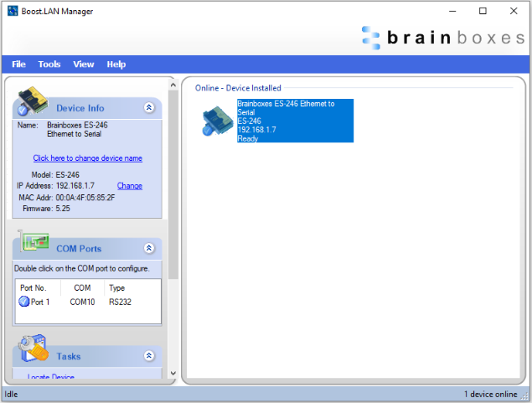Click the sidebar scroll down arrow
Screen dimensions: 532x403
(173, 373)
